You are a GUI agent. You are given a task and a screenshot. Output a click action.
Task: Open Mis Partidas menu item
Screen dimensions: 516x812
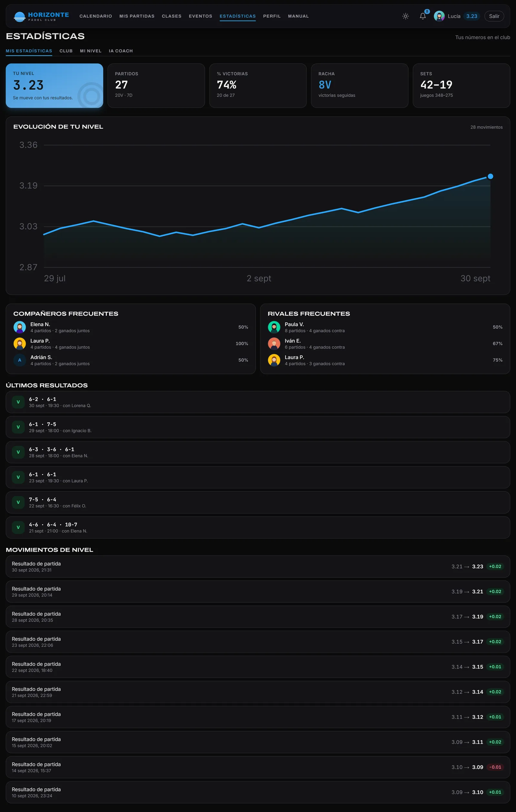click(x=137, y=16)
